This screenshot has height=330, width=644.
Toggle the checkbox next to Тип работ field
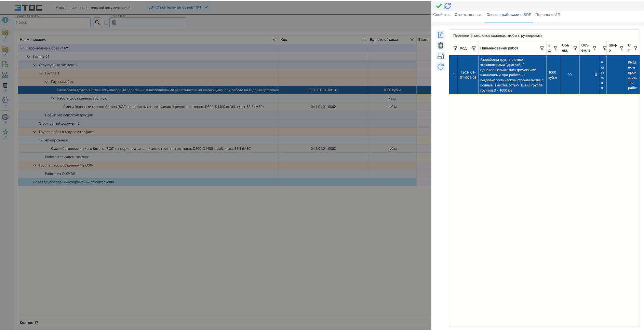(x=106, y=22)
